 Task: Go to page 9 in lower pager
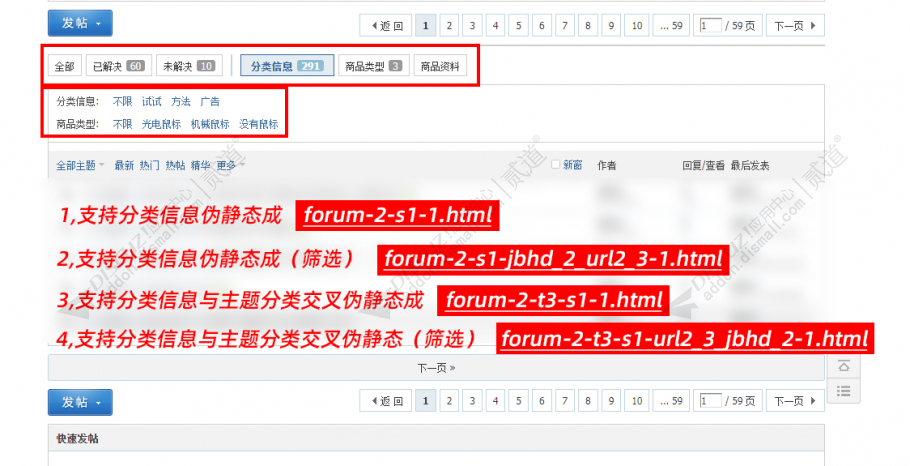[612, 401]
